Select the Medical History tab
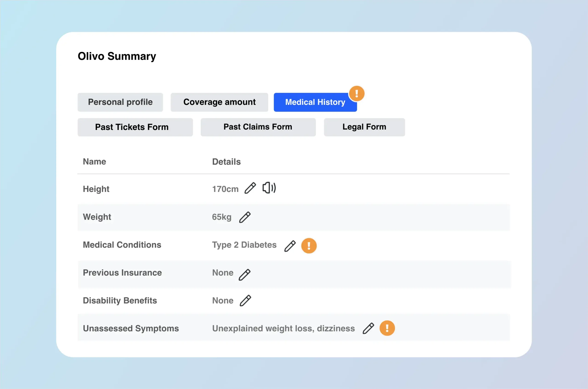Image resolution: width=588 pixels, height=389 pixels. coord(315,102)
